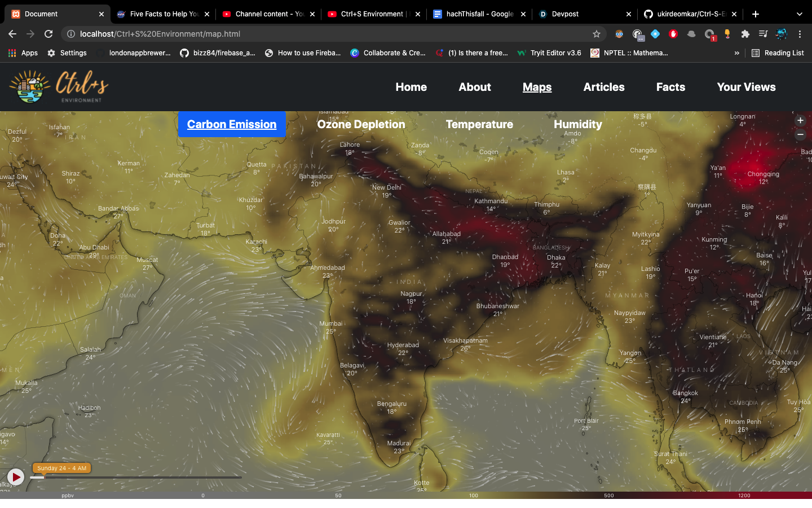This screenshot has height=508, width=812.
Task: Switch to Humidity map
Action: [x=578, y=124]
